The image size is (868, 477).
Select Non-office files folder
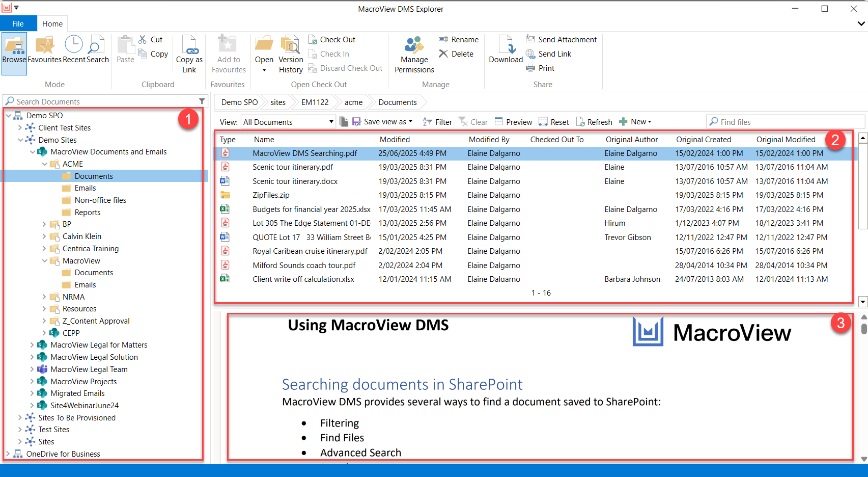tap(100, 200)
